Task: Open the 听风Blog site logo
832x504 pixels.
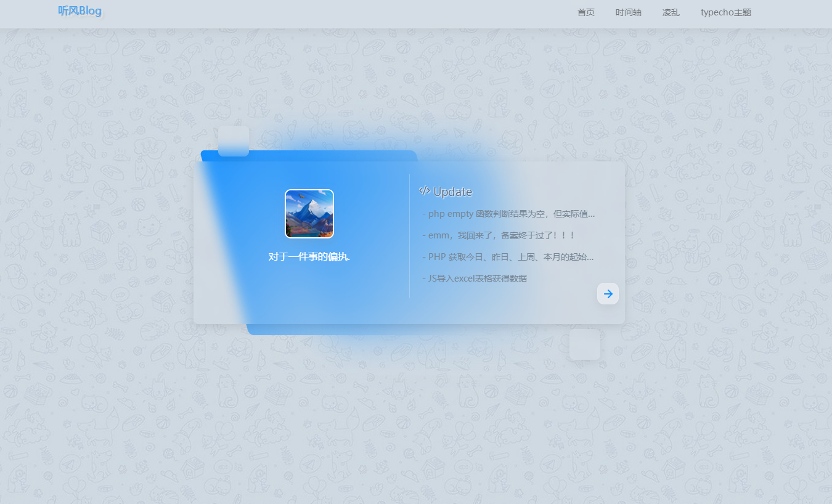Action: 80,11
